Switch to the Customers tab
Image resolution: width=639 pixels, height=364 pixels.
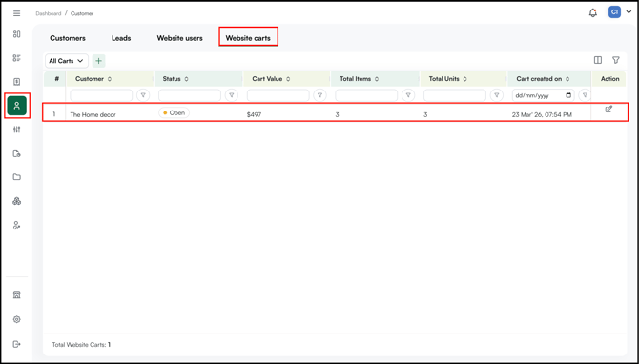pyautogui.click(x=68, y=38)
